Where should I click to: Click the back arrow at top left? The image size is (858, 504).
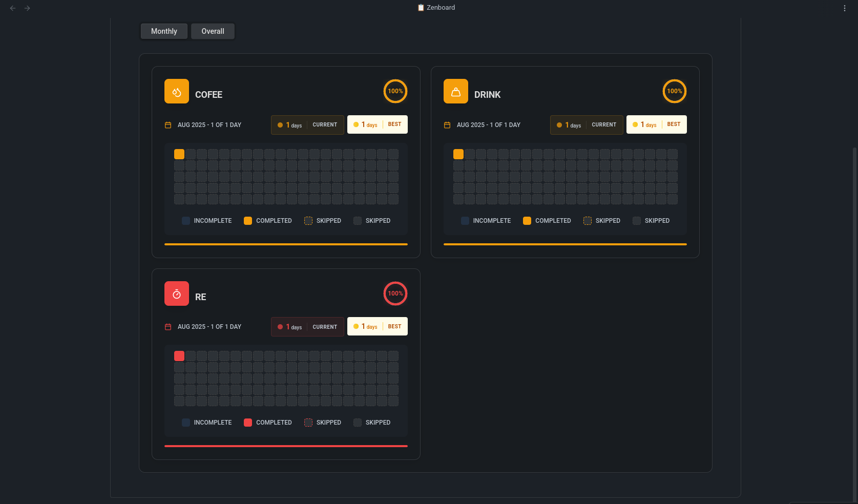tap(12, 8)
